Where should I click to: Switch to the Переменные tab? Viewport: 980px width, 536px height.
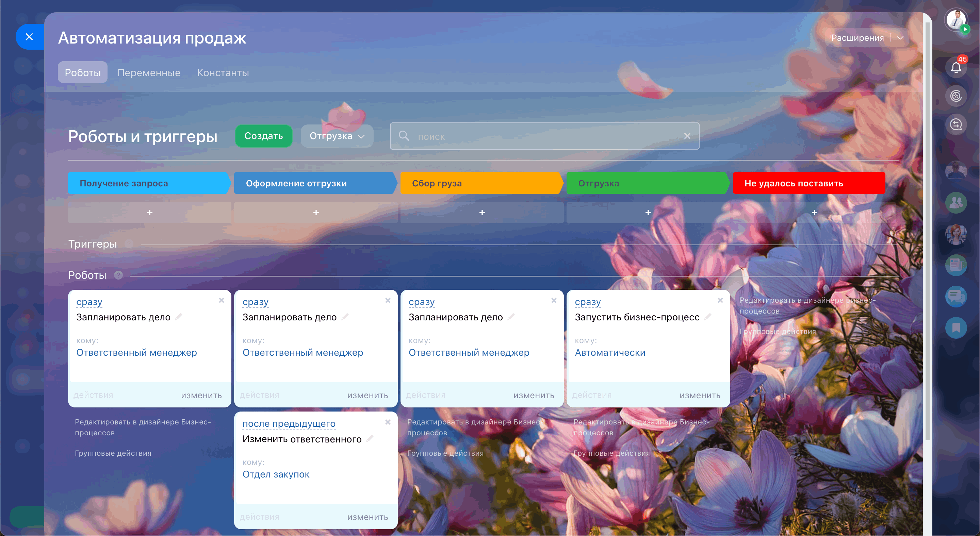[149, 72]
